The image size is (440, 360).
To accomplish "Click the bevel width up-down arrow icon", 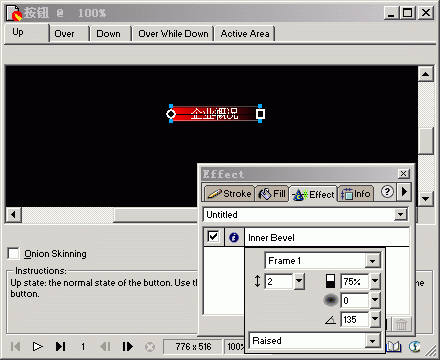I will (x=257, y=281).
